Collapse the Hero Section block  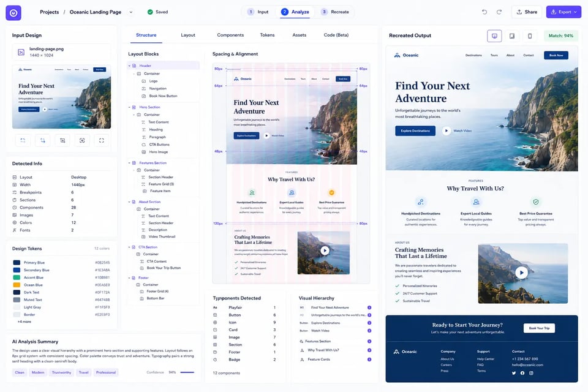coord(129,107)
